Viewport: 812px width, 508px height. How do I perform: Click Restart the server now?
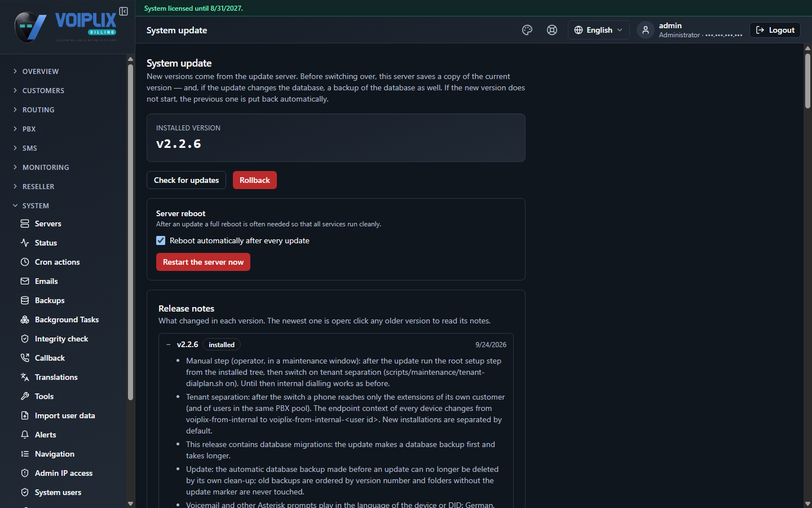point(203,262)
